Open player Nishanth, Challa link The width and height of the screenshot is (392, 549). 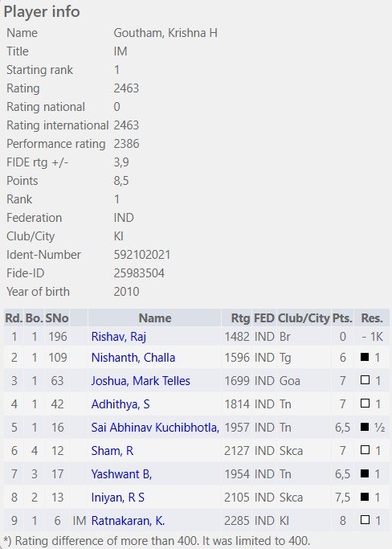133,358
